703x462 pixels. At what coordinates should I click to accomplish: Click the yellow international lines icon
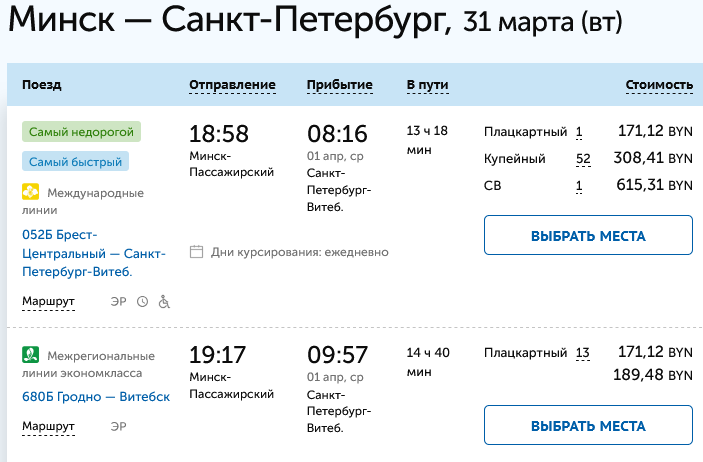(x=30, y=193)
